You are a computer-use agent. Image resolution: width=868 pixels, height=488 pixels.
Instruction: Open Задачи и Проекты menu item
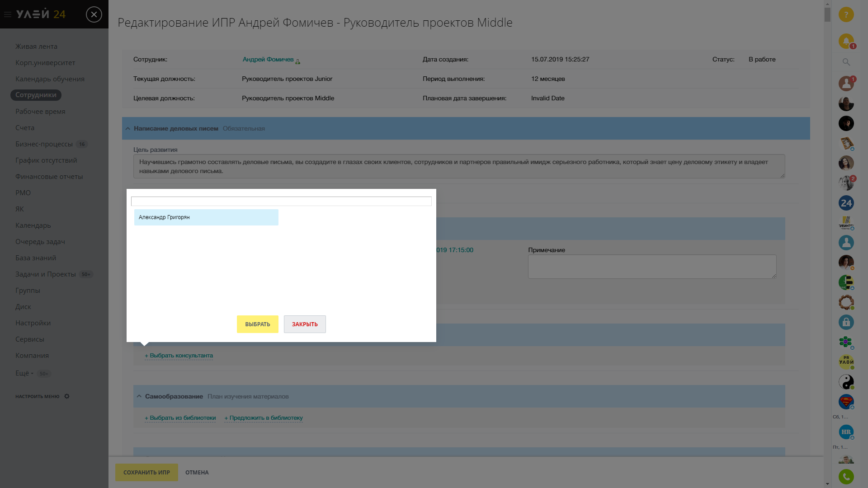point(46,274)
